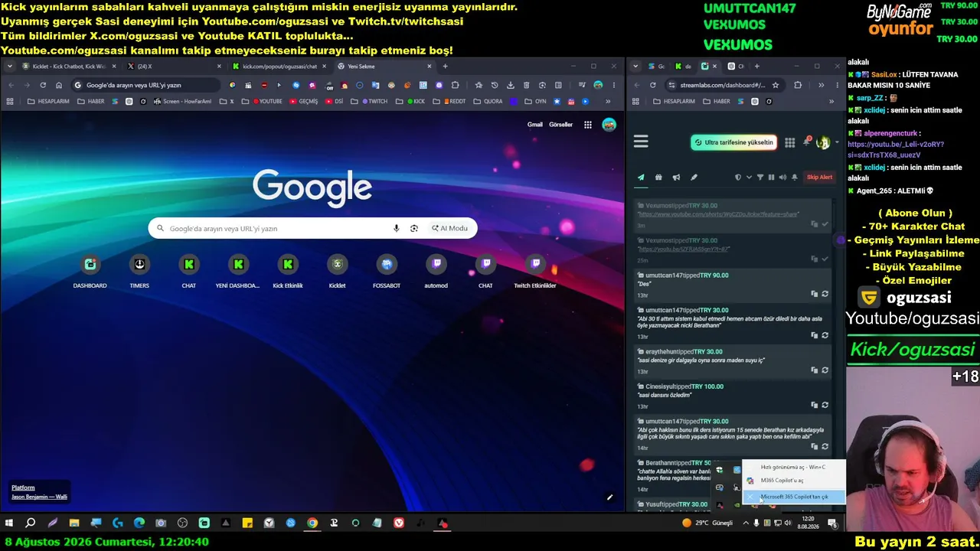Click the Gmail link
980x551 pixels.
coord(535,125)
